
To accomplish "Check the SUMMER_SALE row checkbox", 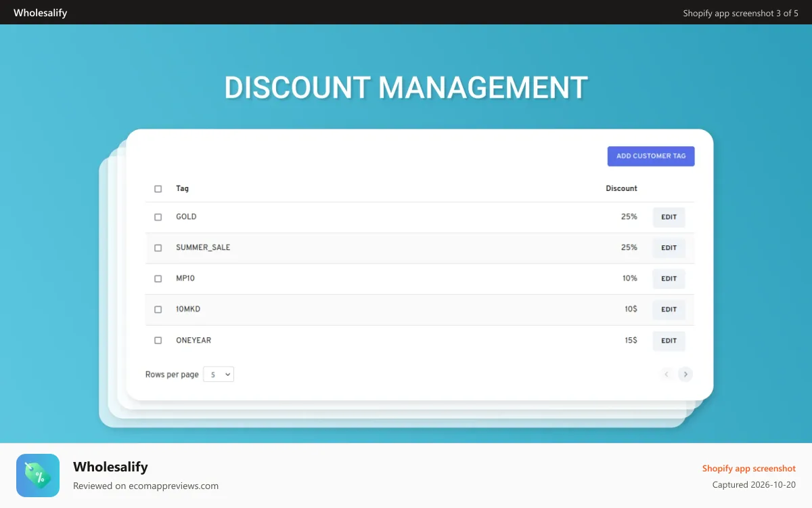I will click(158, 248).
